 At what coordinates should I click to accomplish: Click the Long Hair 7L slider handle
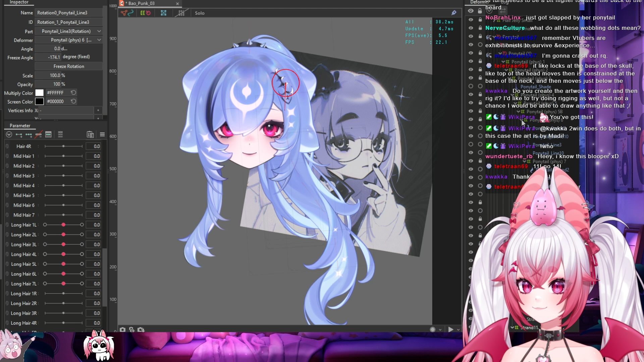(x=63, y=284)
